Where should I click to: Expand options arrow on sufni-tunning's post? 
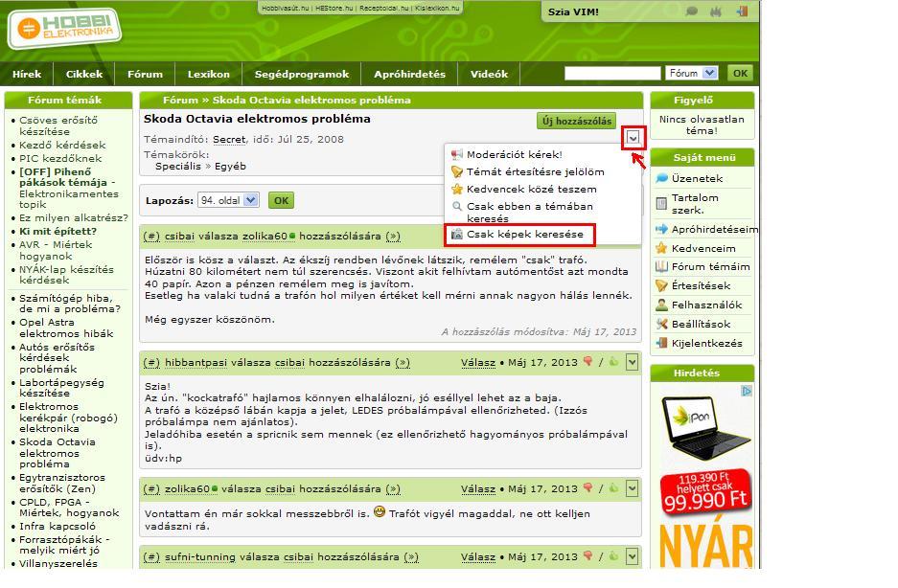coord(632,556)
